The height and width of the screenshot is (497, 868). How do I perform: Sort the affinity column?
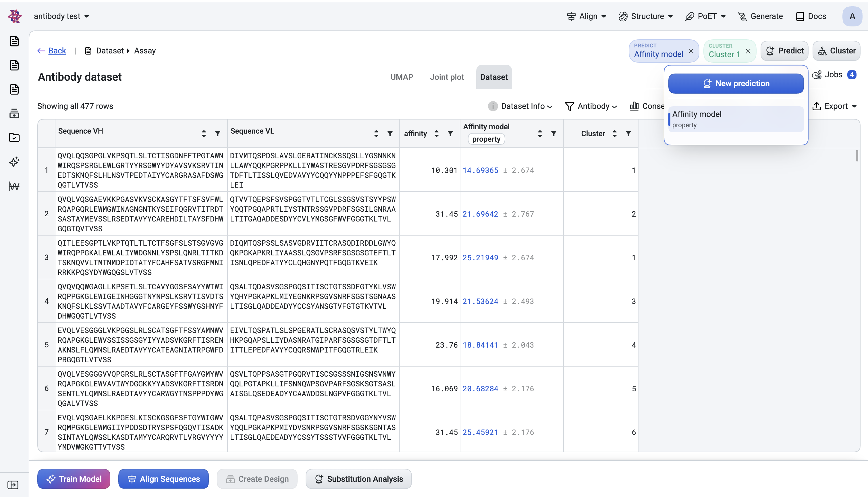click(436, 134)
